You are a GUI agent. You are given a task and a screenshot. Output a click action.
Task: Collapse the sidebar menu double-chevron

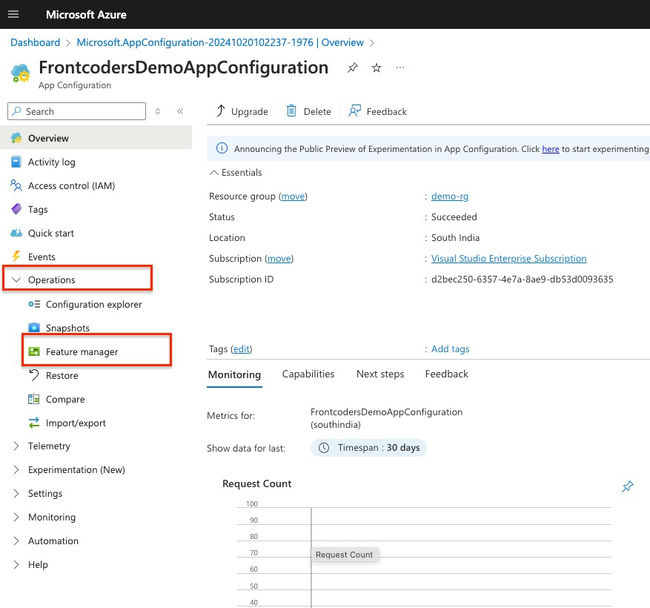click(x=180, y=111)
